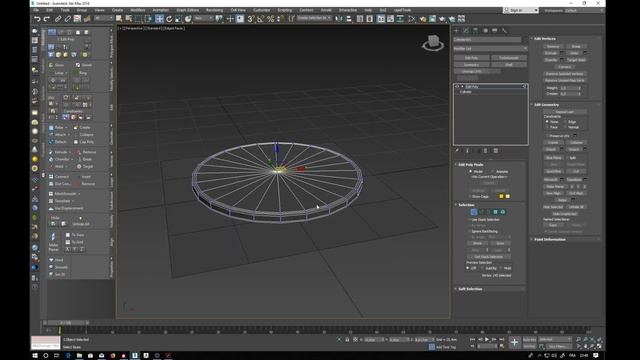
Task: Open Select by Name dialog icon
Action: [x=129, y=19]
